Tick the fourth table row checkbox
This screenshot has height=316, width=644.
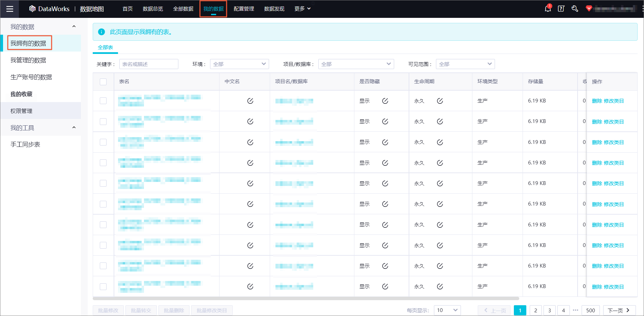[103, 163]
